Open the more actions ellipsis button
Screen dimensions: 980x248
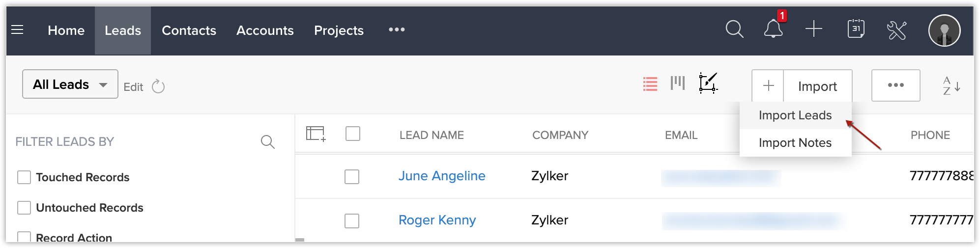(x=895, y=85)
